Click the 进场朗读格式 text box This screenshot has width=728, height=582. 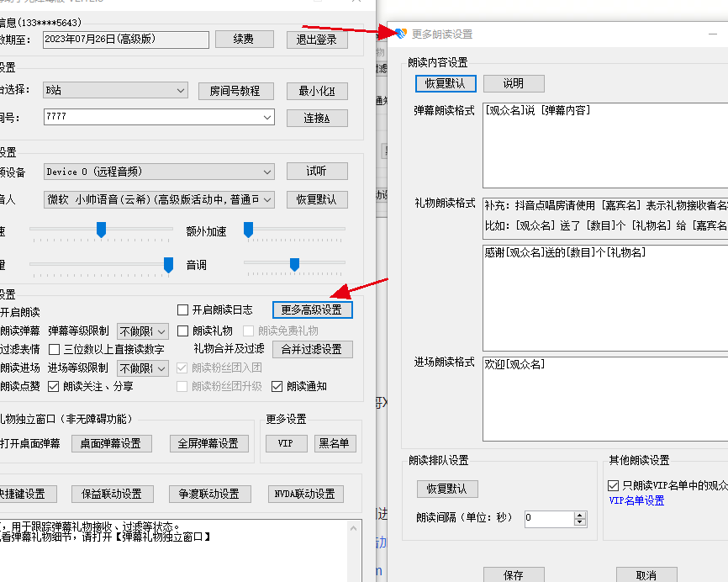click(605, 399)
